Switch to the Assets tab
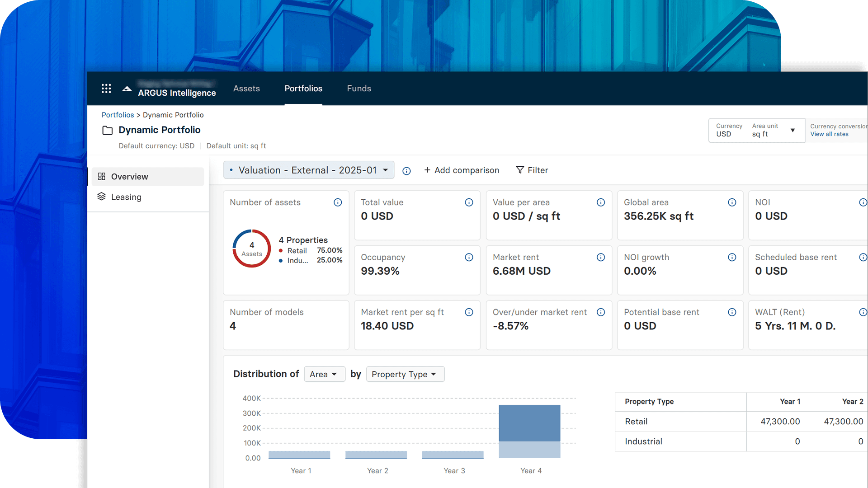This screenshot has height=488, width=868. [x=246, y=88]
